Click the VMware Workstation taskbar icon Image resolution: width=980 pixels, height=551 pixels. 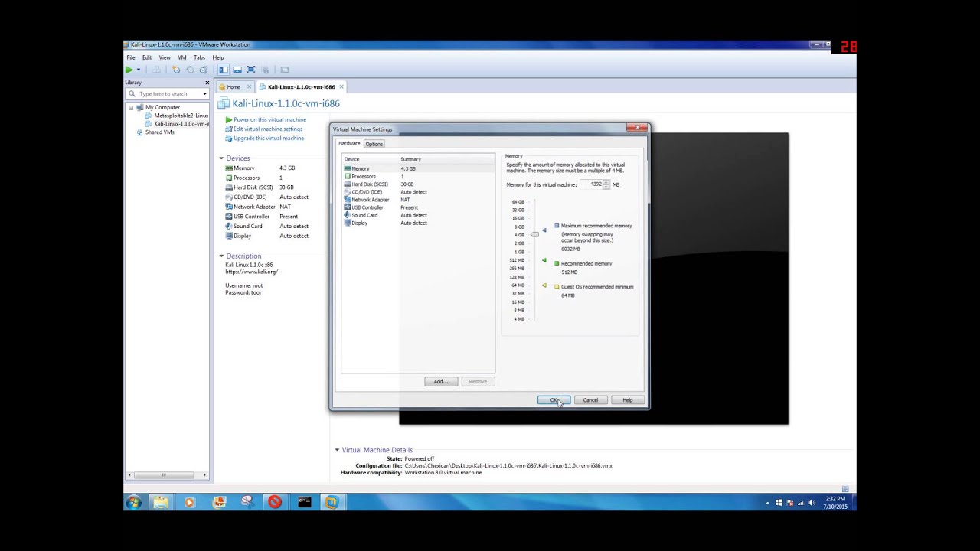(332, 502)
